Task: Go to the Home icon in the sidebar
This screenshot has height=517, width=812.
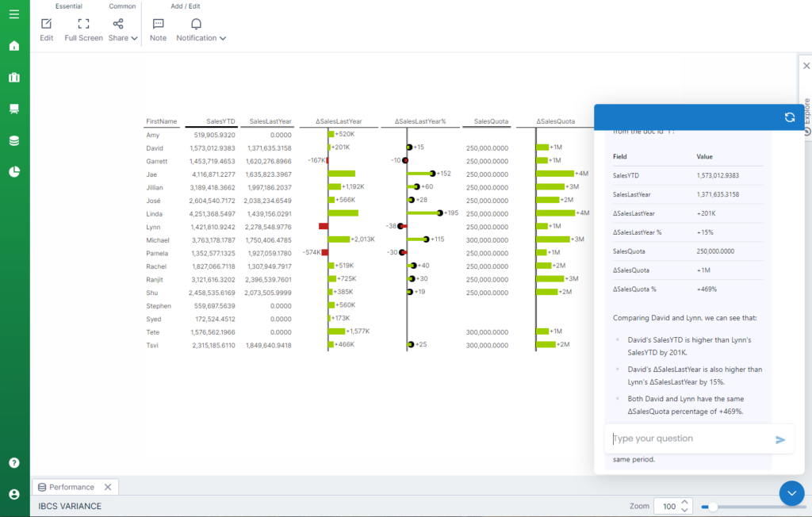Action: pos(14,45)
